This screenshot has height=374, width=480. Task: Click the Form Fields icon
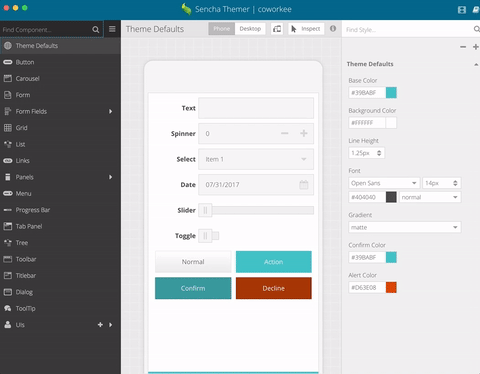point(8,111)
